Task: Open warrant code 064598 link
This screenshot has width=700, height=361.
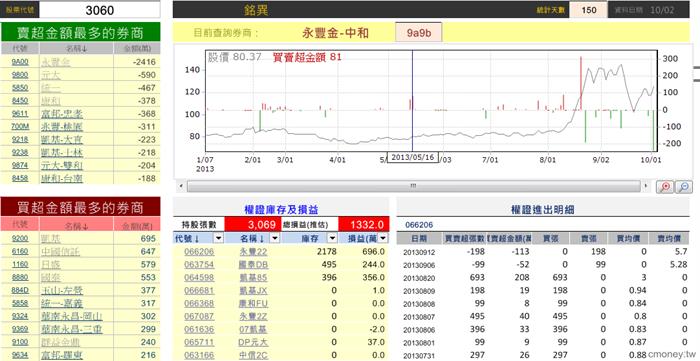Action: [199, 278]
